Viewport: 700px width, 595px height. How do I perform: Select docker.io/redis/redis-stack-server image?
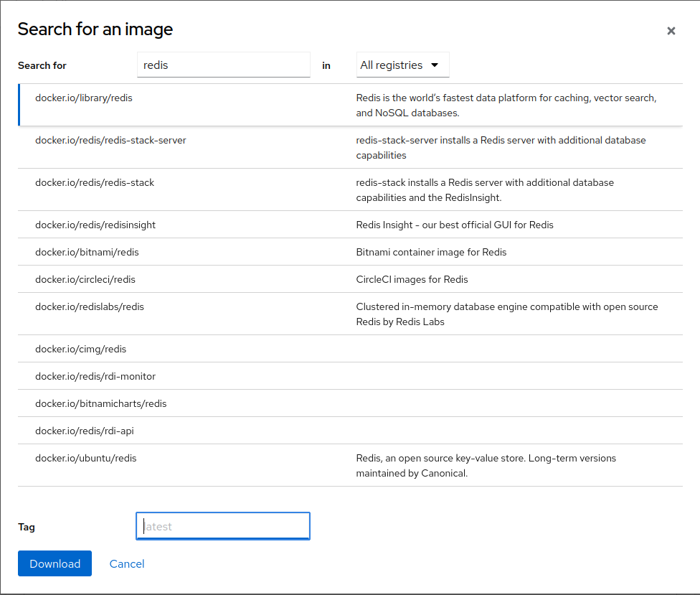tap(110, 140)
